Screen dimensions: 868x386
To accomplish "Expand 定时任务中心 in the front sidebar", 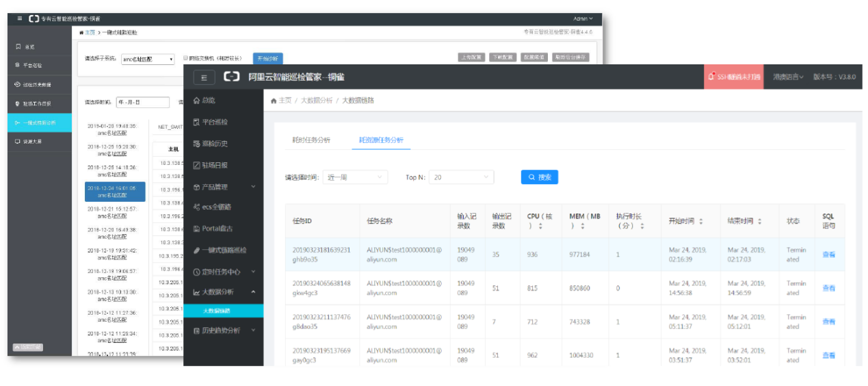I will coord(224,271).
